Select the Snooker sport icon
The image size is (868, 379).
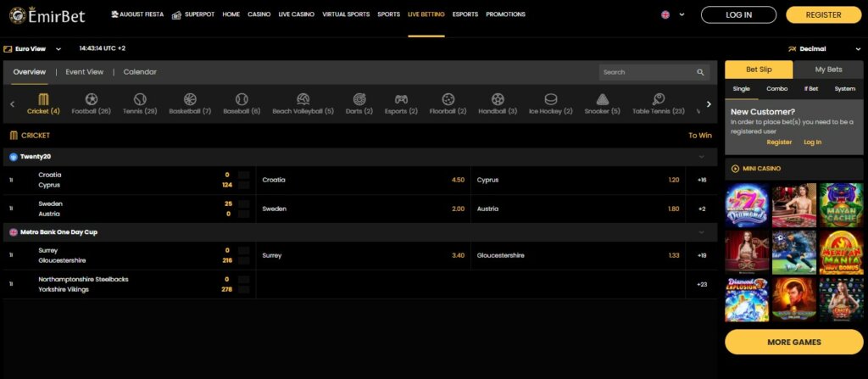click(603, 99)
